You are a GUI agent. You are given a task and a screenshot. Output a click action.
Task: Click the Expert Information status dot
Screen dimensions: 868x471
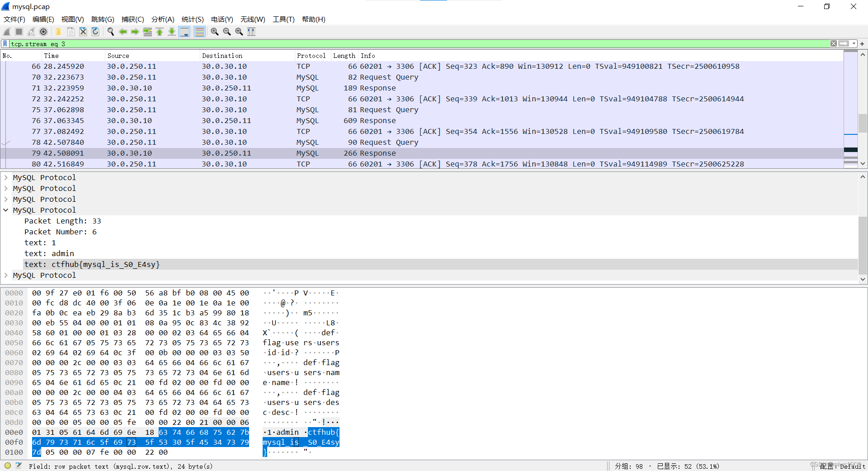click(7, 466)
